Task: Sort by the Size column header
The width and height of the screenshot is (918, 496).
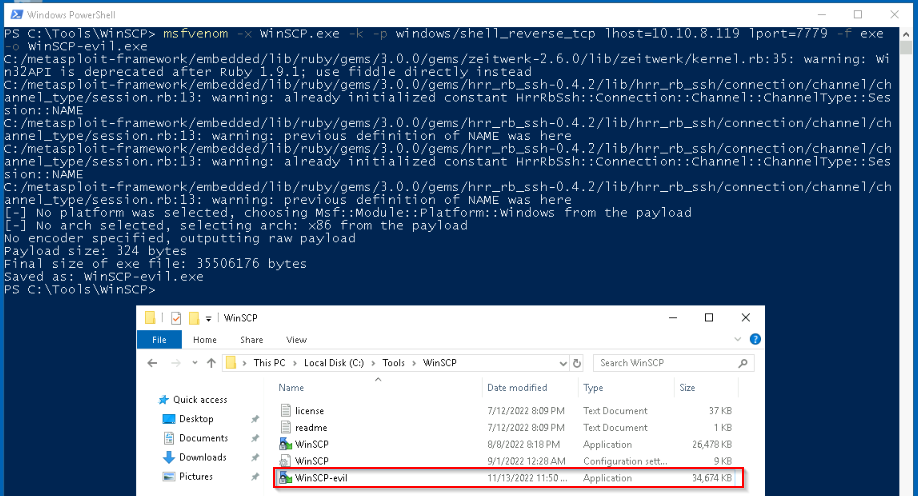Action: click(687, 388)
